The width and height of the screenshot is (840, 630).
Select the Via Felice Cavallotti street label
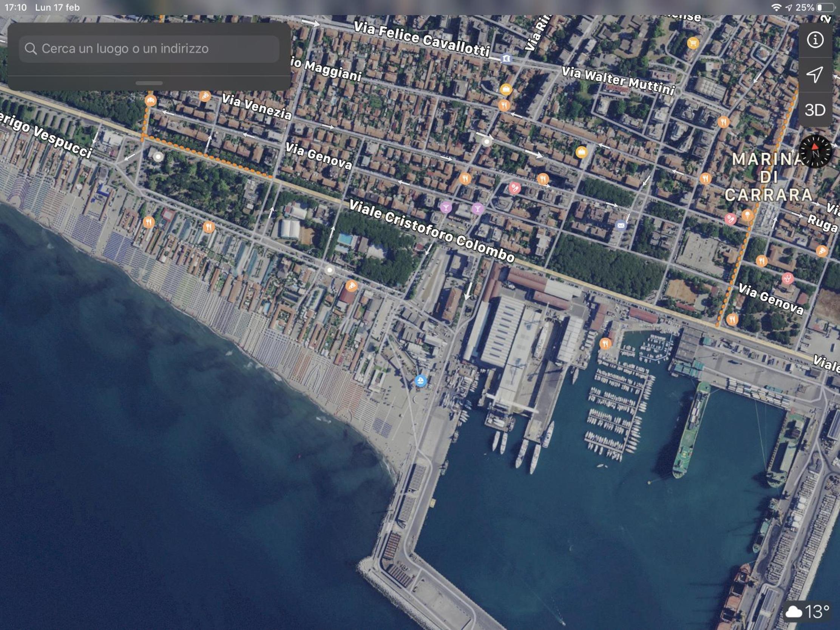coord(422,39)
